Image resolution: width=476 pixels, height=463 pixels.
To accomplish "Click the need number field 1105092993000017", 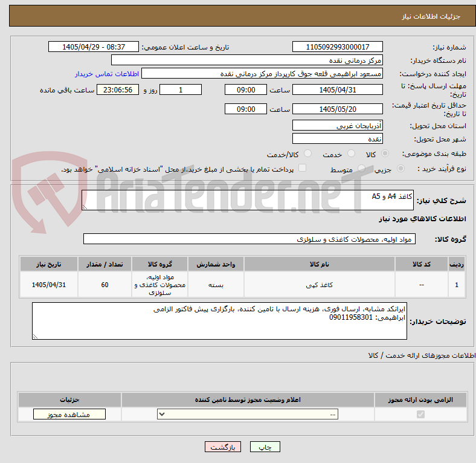I will point(337,47).
